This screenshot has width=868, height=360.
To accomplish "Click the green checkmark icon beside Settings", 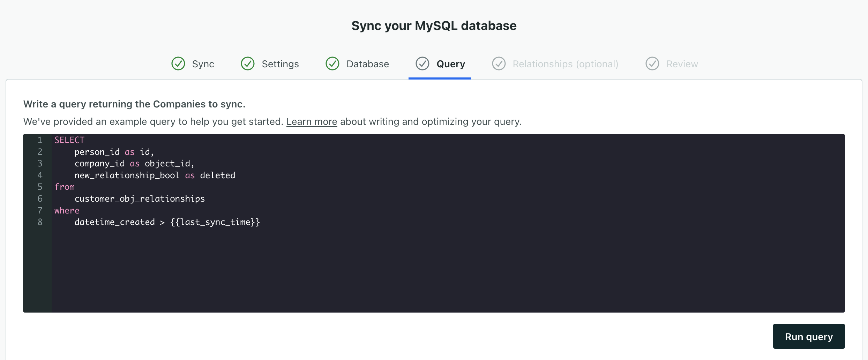I will click(x=248, y=64).
